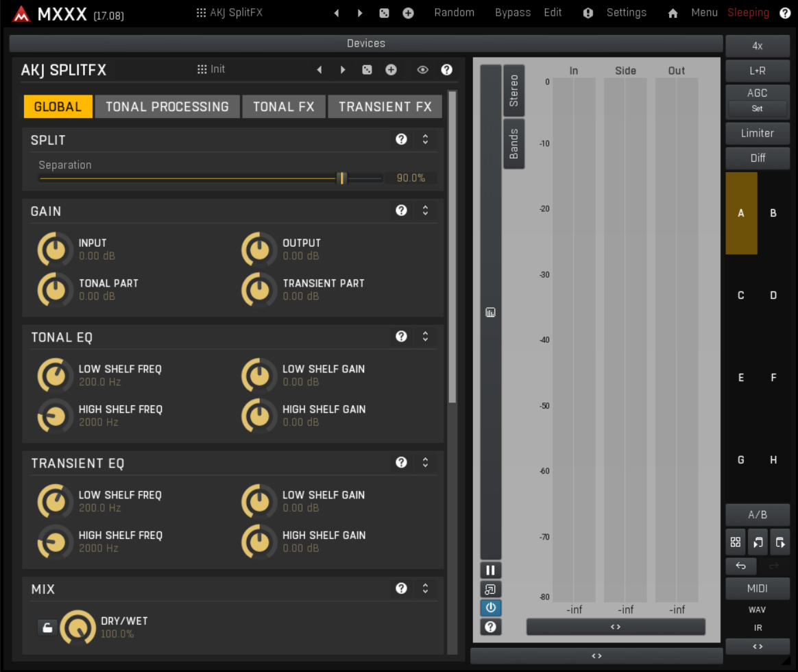Click the AGC Set button

758,108
